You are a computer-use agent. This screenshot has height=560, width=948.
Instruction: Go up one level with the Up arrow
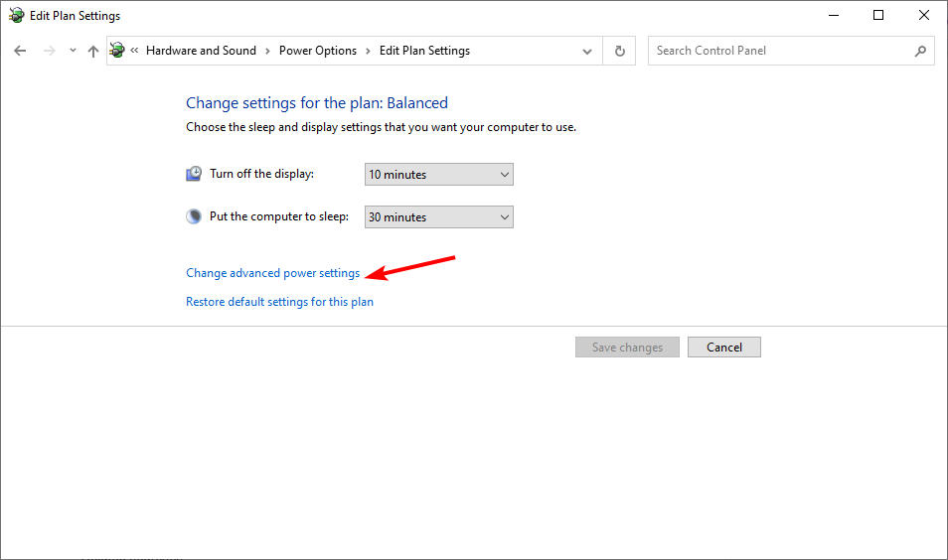click(93, 51)
